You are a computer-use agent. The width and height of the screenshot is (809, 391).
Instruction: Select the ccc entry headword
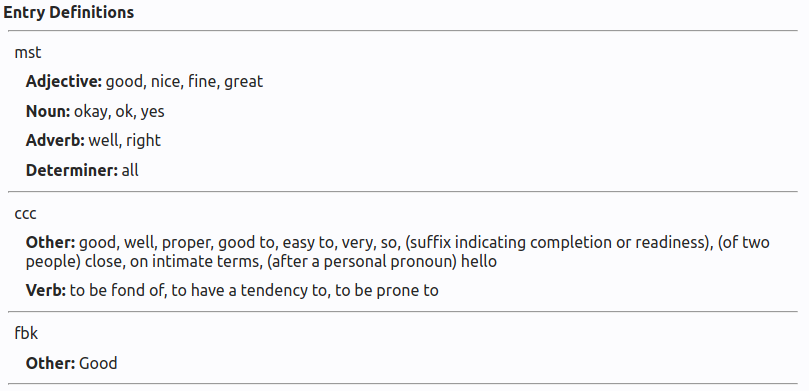(x=25, y=214)
